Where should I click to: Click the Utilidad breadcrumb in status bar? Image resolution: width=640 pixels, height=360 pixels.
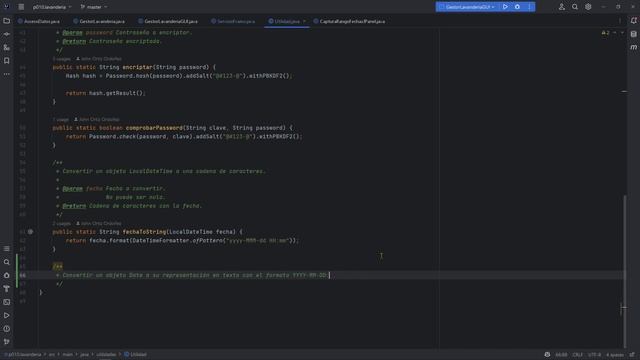(x=135, y=355)
